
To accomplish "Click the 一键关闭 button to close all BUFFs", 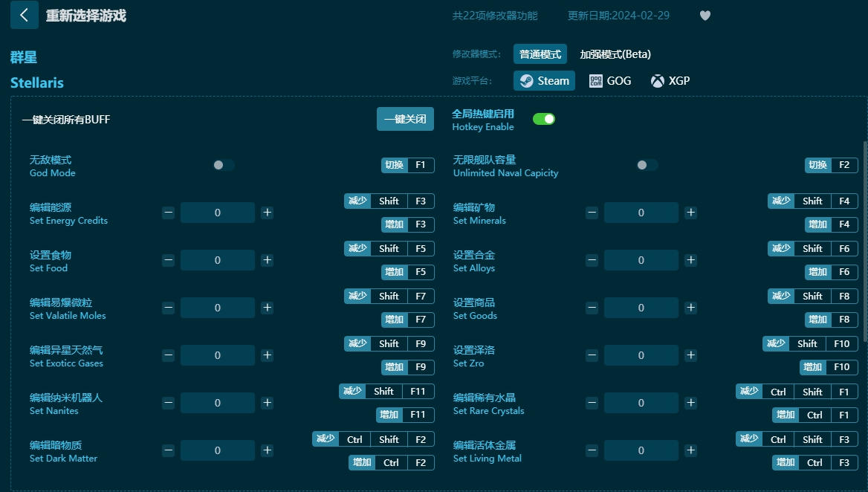I will (405, 118).
